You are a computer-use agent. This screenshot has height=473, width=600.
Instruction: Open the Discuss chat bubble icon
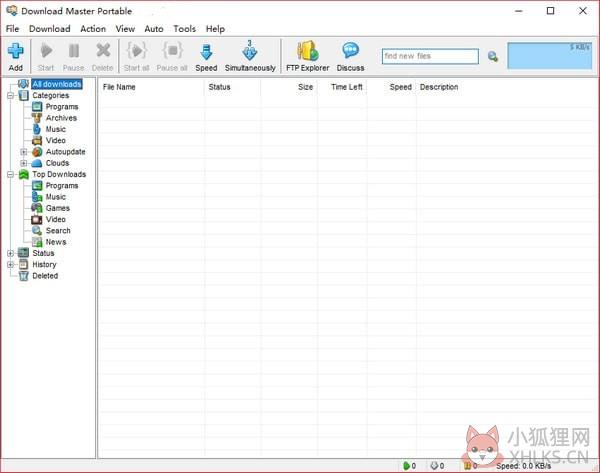[350, 51]
